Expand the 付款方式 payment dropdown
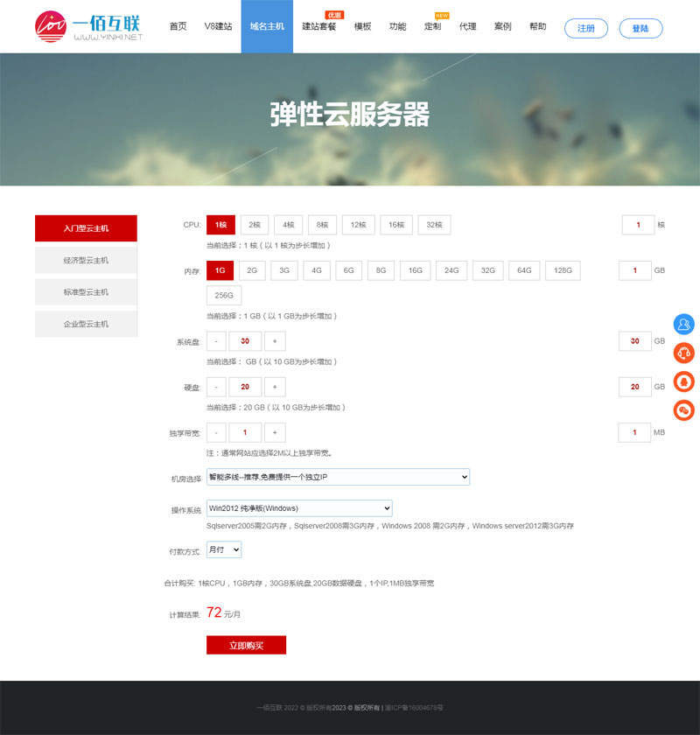Screen dimensions: 700x735 (x=223, y=549)
